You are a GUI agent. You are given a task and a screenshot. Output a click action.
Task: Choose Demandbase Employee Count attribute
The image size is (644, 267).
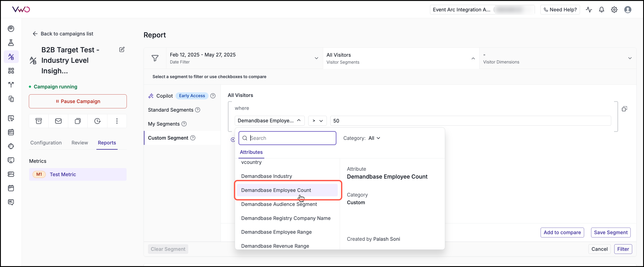tap(287, 190)
